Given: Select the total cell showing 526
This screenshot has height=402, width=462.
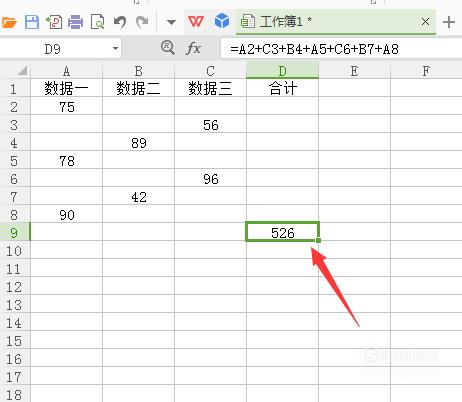Looking at the screenshot, I should 282,232.
